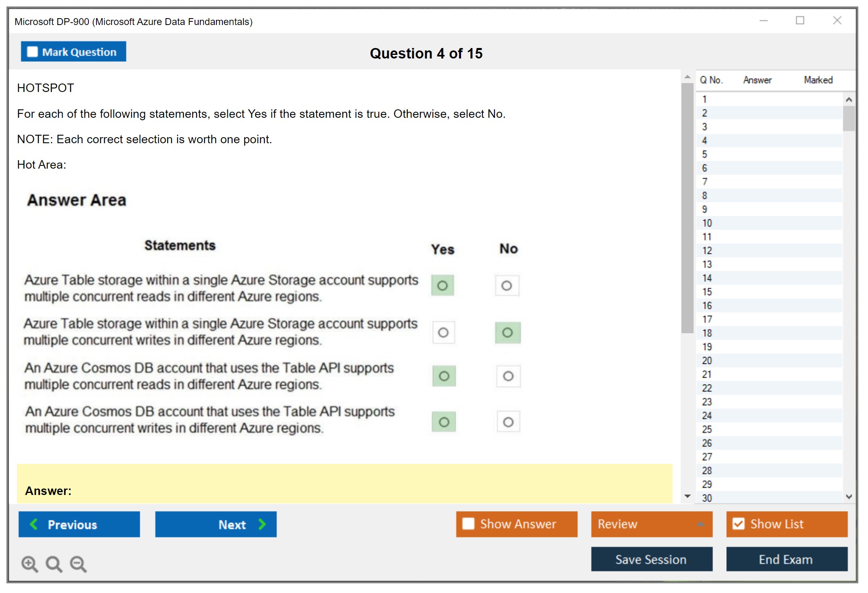This screenshot has width=868, height=593.
Task: Click the green left arrow on Previous
Action: point(34,524)
